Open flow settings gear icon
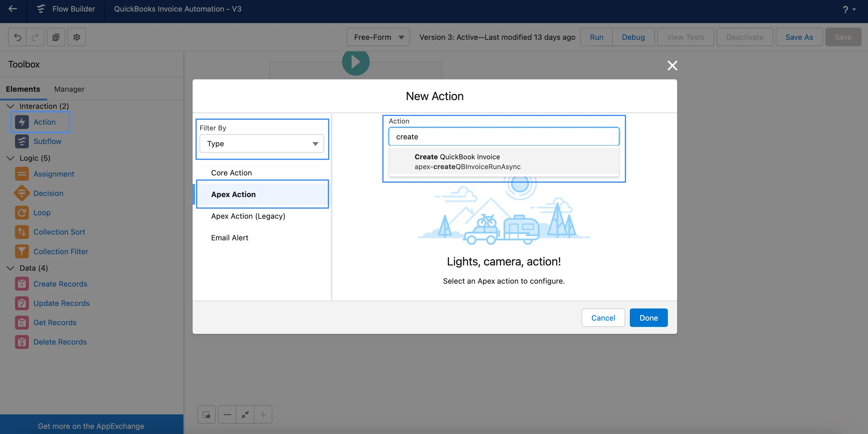The height and width of the screenshot is (434, 868). point(76,37)
